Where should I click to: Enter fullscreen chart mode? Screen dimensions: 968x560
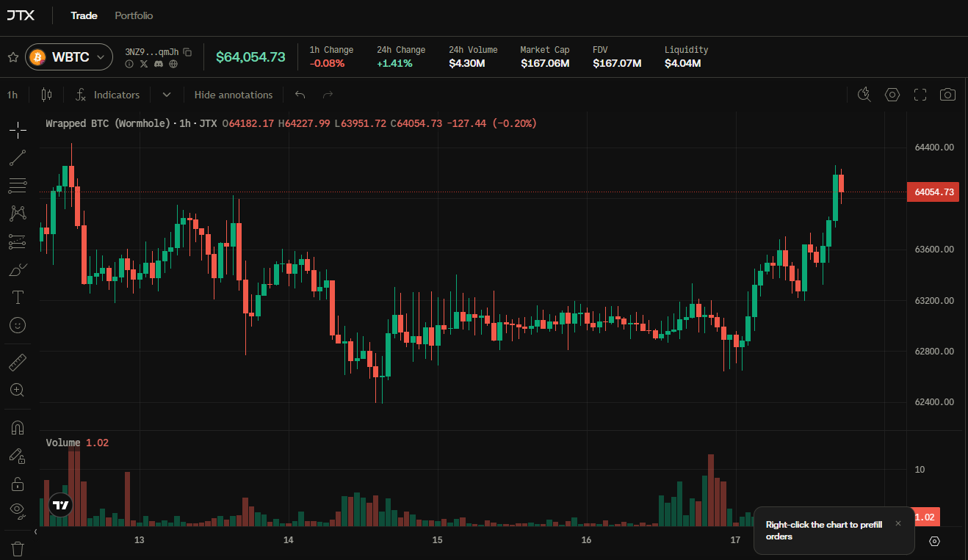pyautogui.click(x=920, y=94)
